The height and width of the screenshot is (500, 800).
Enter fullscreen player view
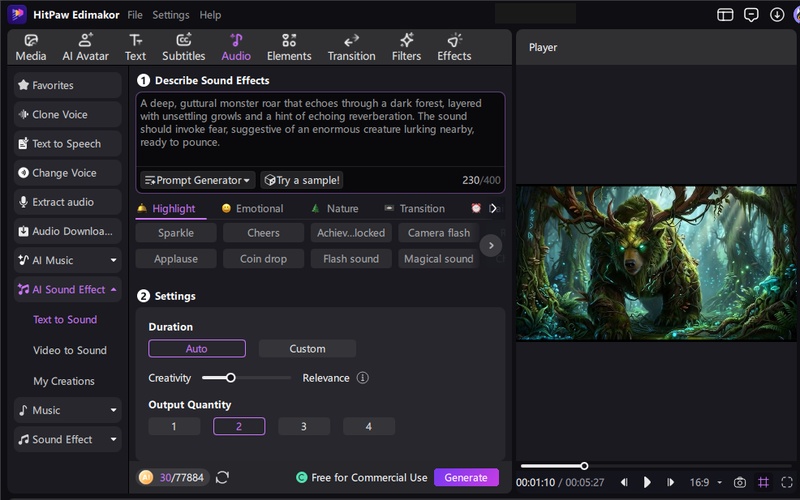pyautogui.click(x=787, y=482)
